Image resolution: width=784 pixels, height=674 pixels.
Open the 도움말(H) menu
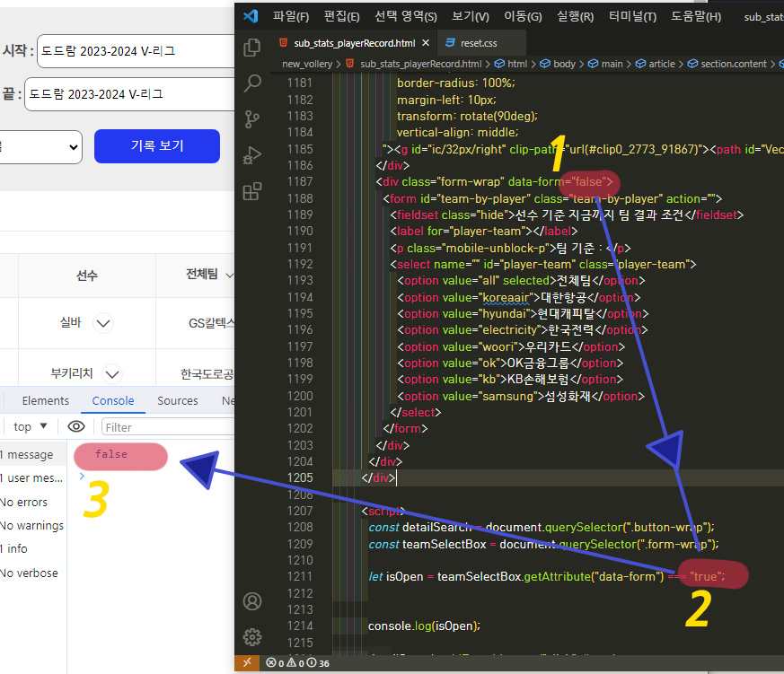695,16
